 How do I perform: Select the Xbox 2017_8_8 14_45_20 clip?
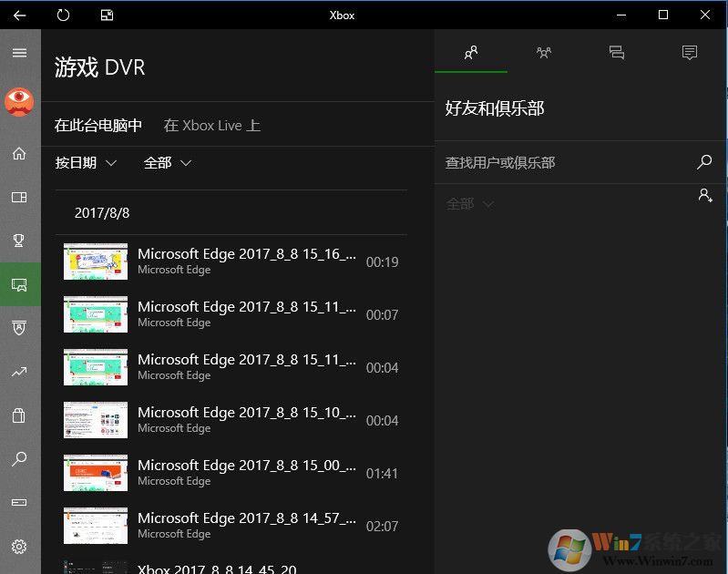(217, 569)
